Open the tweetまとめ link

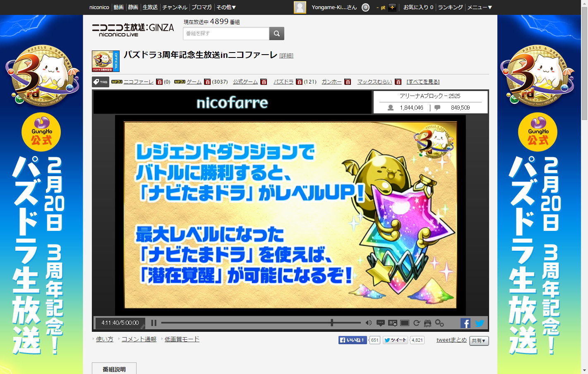(x=451, y=340)
